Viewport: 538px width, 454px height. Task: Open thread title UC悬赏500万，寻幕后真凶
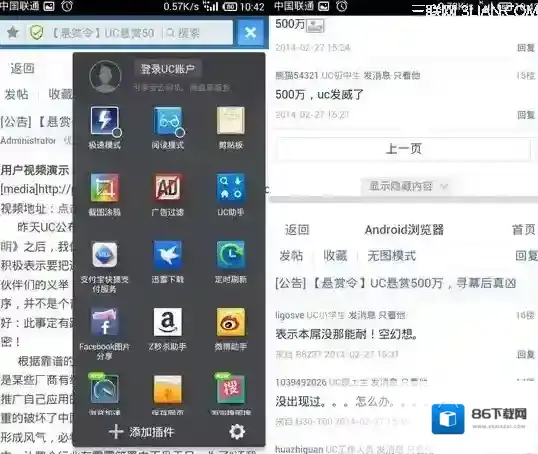click(395, 283)
